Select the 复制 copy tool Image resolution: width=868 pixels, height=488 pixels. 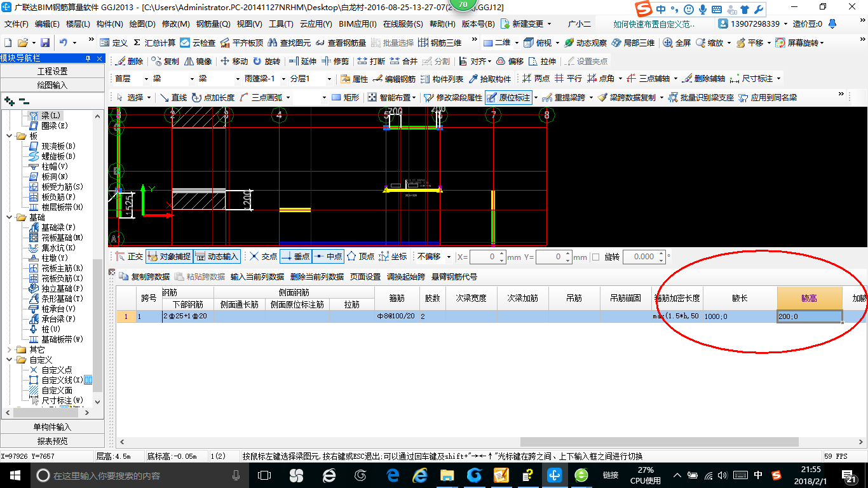(x=166, y=61)
